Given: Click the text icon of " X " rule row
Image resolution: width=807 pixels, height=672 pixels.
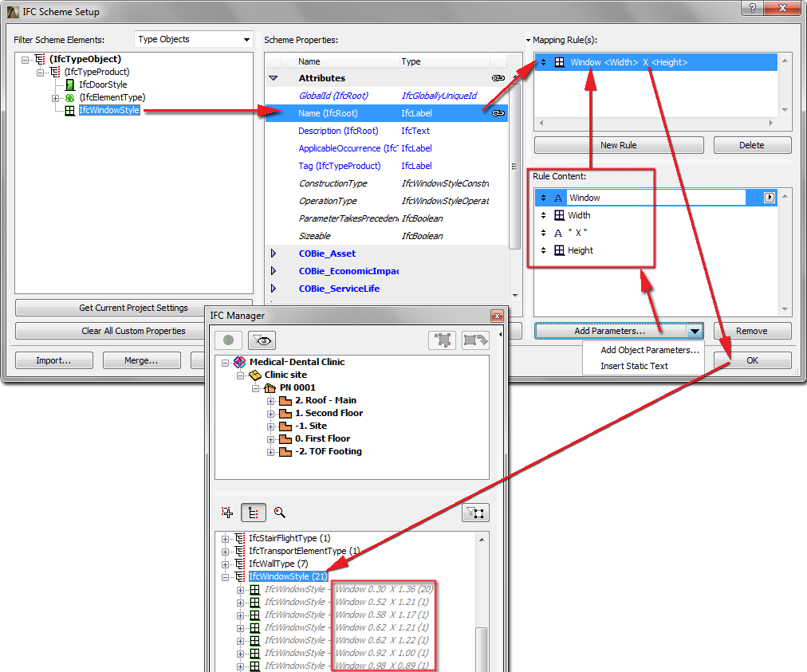Looking at the screenshot, I should pyautogui.click(x=558, y=233).
